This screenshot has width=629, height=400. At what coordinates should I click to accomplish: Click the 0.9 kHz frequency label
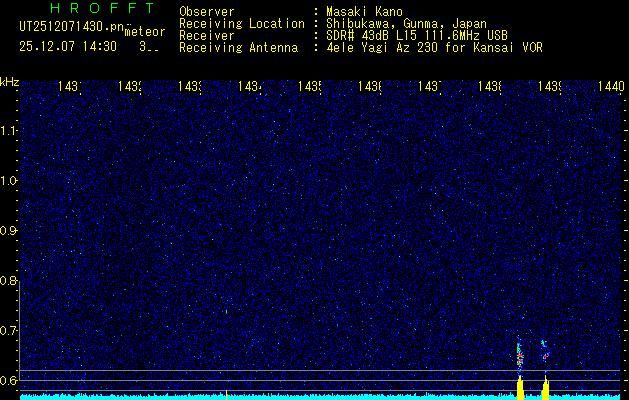tap(8, 231)
